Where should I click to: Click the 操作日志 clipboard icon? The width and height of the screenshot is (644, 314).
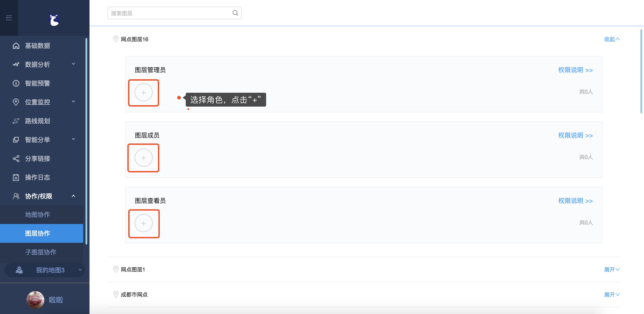(x=16, y=177)
